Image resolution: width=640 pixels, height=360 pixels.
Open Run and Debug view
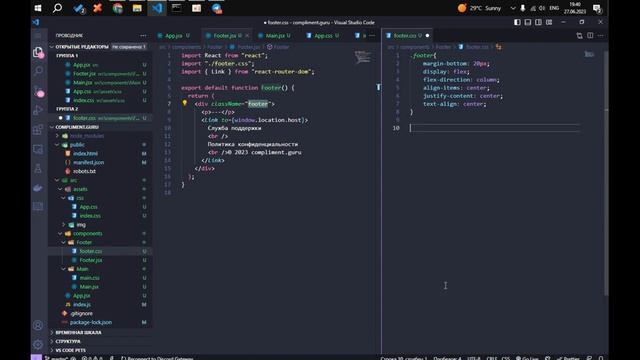(x=38, y=110)
